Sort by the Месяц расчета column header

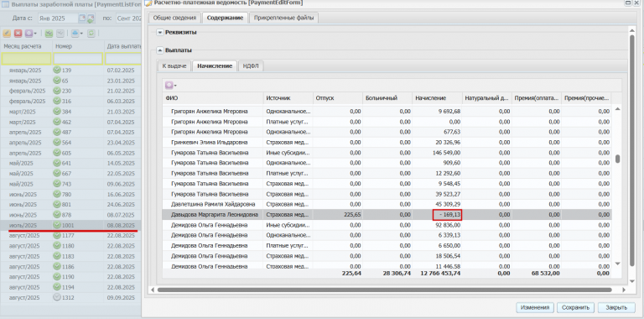pyautogui.click(x=26, y=46)
